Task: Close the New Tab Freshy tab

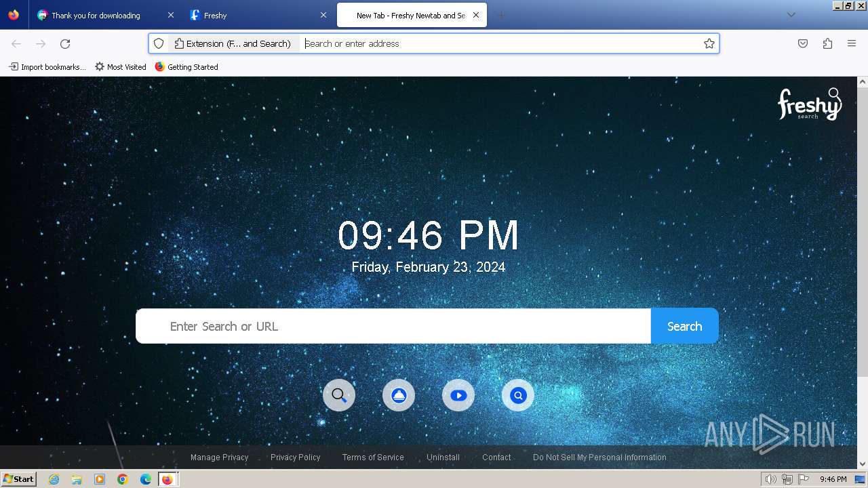Action: [476, 15]
